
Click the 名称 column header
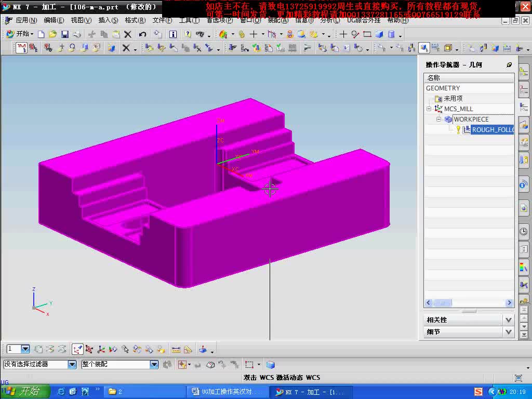(469, 78)
